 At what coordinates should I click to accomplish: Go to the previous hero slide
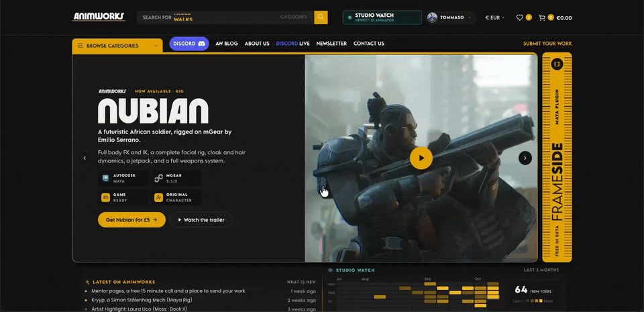(85, 158)
